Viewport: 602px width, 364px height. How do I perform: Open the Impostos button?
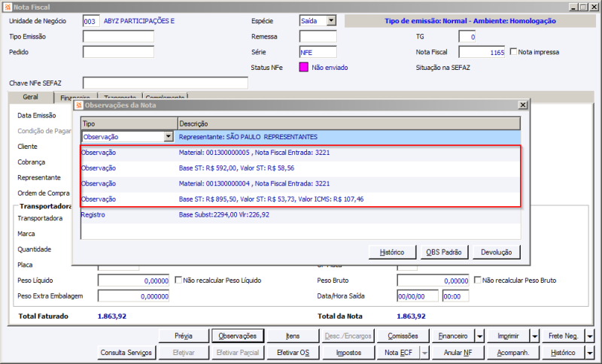348,353
